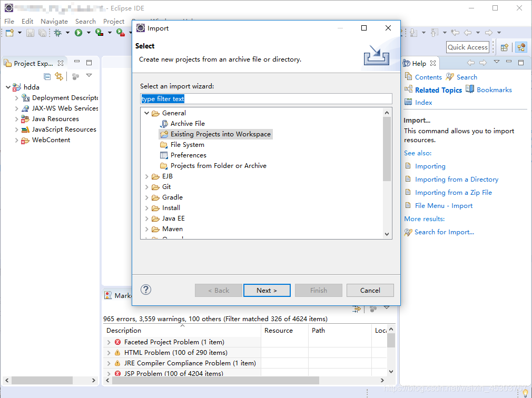Click the back navigation arrow in main toolbar
532x398 pixels.
pos(468,33)
